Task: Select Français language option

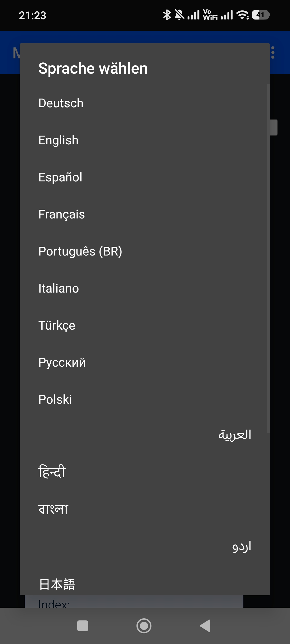Action: click(62, 214)
